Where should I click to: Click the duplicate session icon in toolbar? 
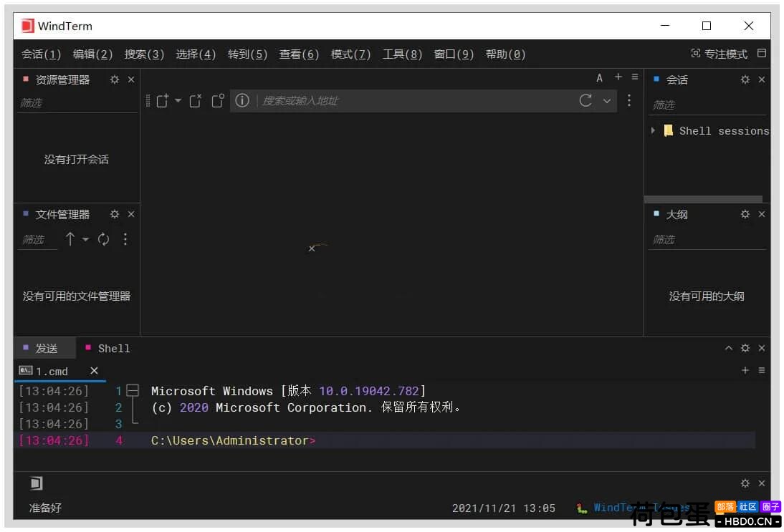[218, 100]
